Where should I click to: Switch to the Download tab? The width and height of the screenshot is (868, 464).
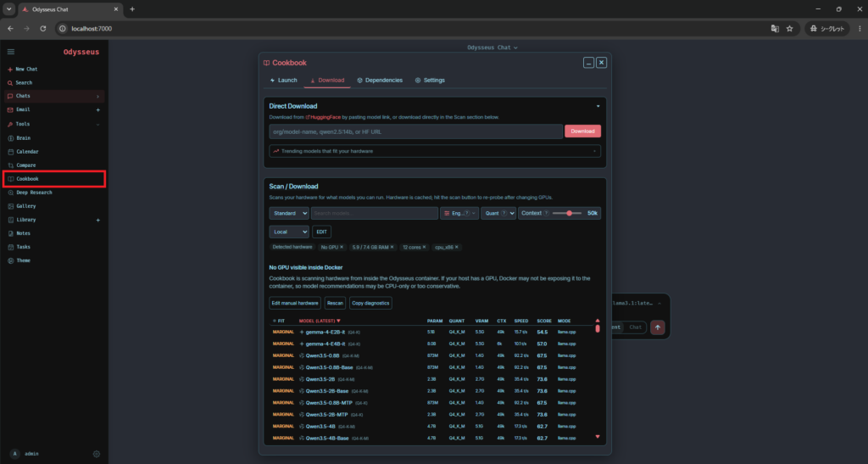click(x=327, y=81)
